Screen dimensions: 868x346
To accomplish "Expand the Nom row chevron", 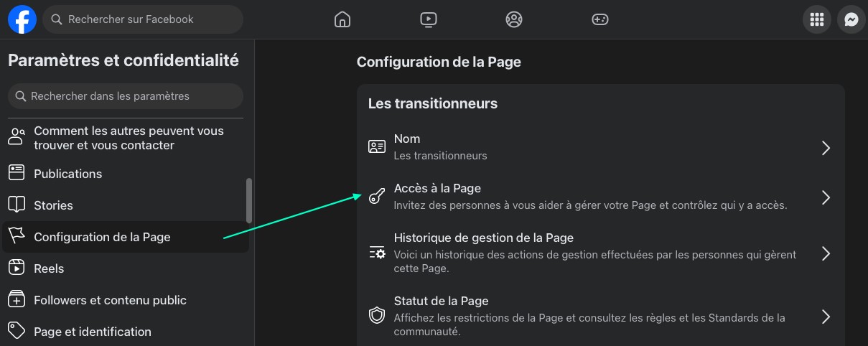I will 826,148.
